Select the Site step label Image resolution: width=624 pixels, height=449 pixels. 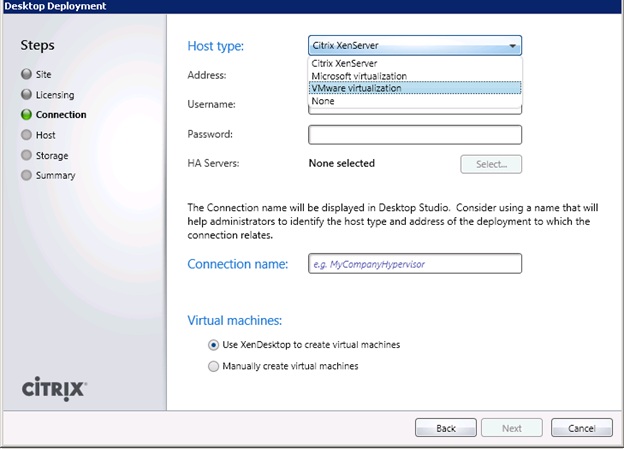coord(43,74)
